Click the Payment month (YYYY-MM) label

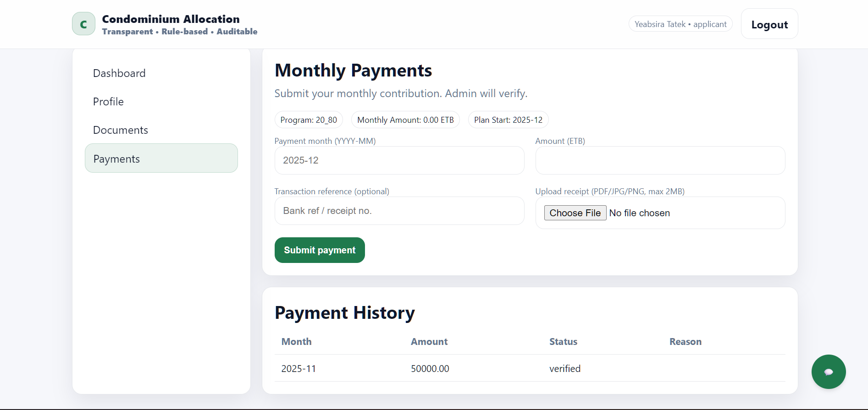click(x=325, y=141)
